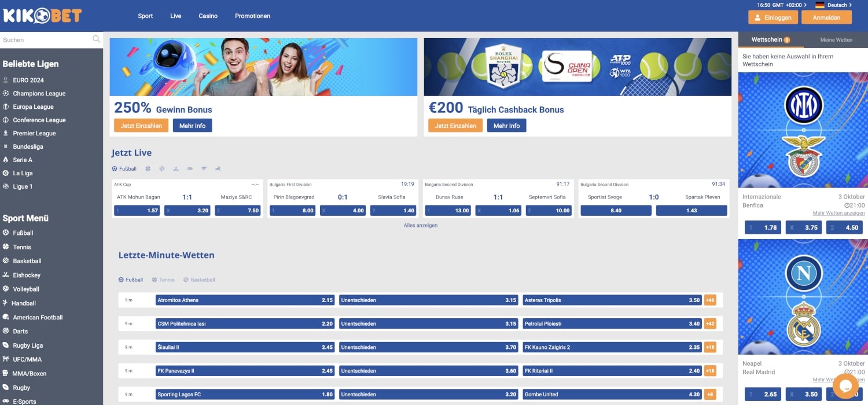Image resolution: width=868 pixels, height=405 pixels.
Task: Pick draw odds 1.06 for Dunav Ruse match
Action: pyautogui.click(x=498, y=211)
